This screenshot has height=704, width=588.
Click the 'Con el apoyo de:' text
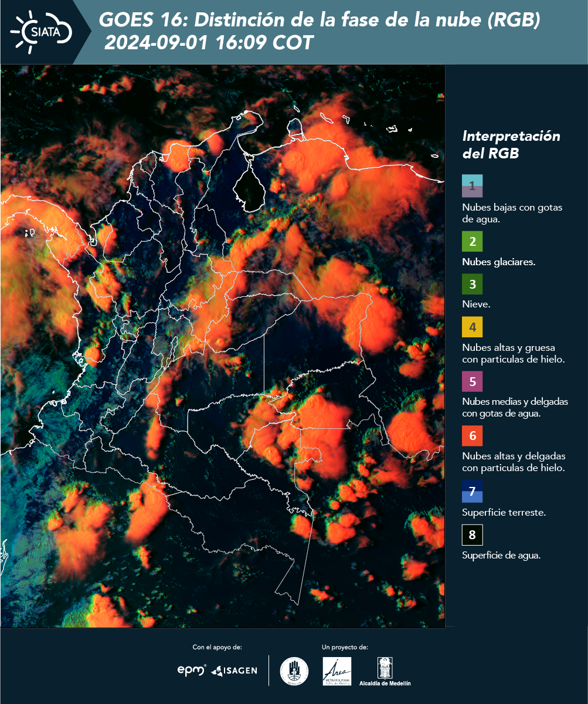coord(217,647)
